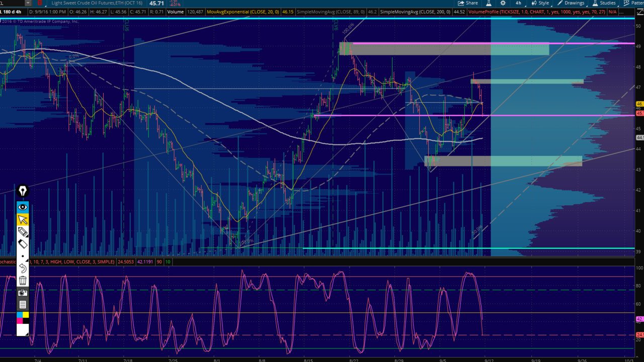Select the highlighter marker tool
Viewport: 644px width, 362px height.
point(23,232)
